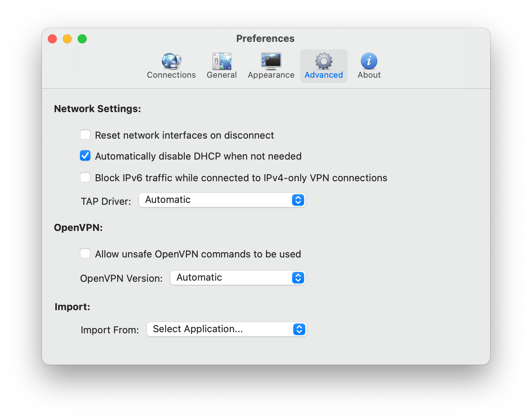Image resolution: width=532 pixels, height=420 pixels.
Task: Uncheck Automatically disable DHCP when not needed
Action: click(x=85, y=156)
